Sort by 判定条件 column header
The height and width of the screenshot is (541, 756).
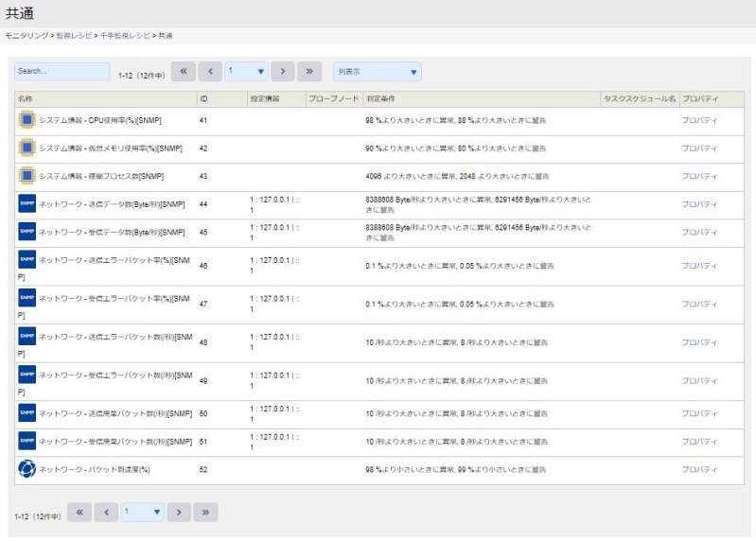[x=482, y=98]
